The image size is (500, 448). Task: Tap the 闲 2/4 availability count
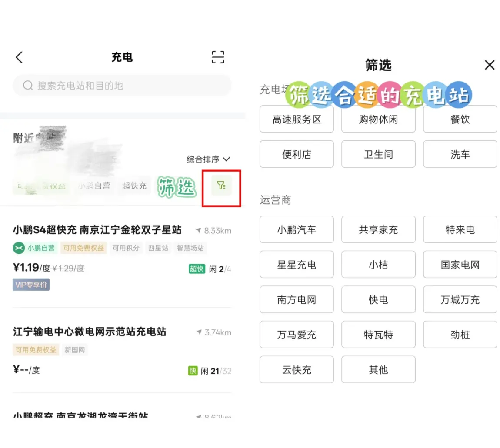coord(220,269)
